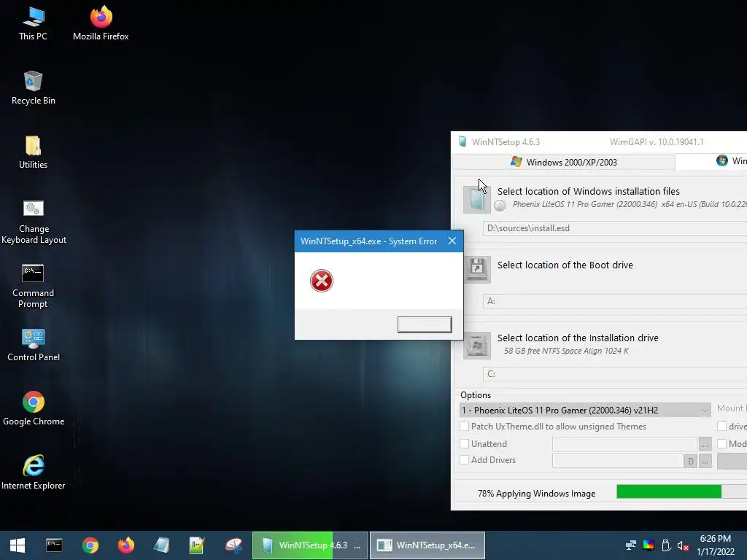Launch Command Prompt from taskbar
The height and width of the screenshot is (560, 747).
click(x=54, y=545)
